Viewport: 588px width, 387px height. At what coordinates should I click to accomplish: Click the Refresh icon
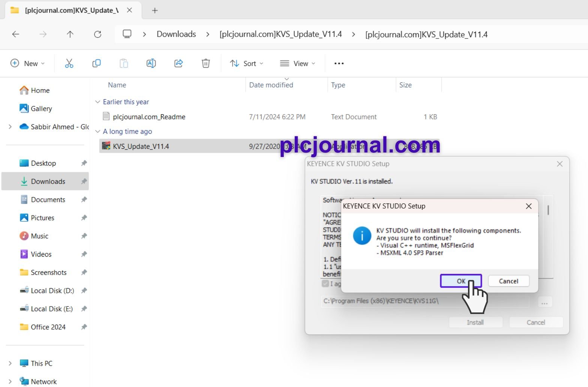[97, 34]
